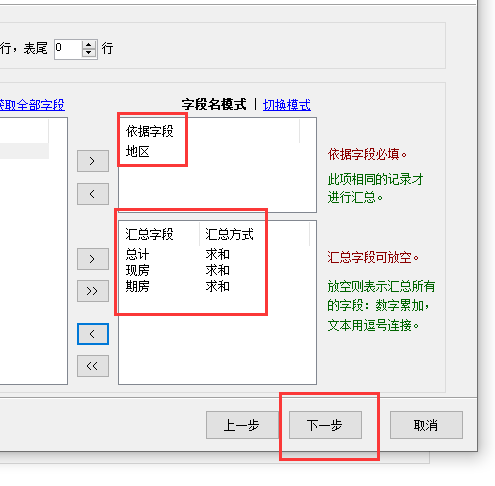Focus the 表尾 rows input field
495x486 pixels.
point(68,49)
